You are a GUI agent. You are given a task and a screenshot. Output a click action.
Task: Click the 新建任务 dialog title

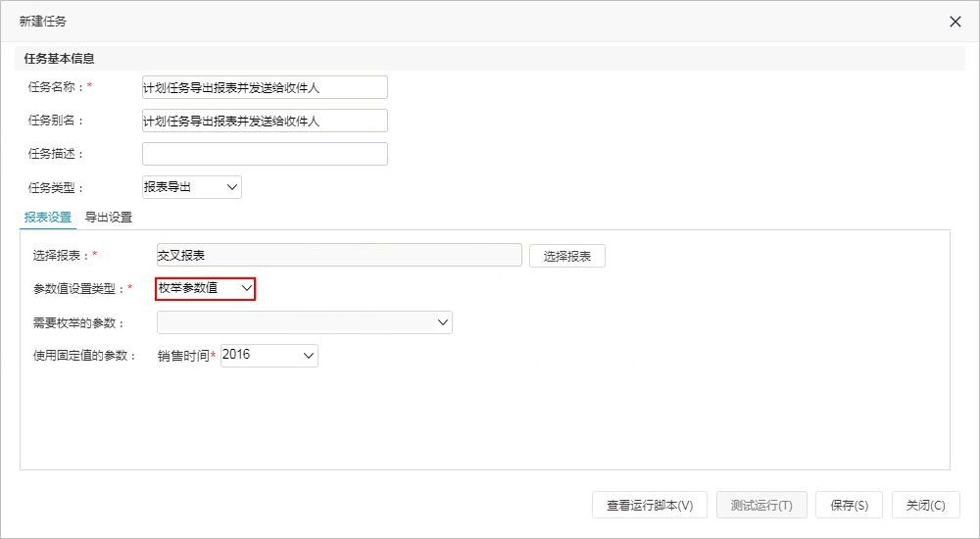pyautogui.click(x=43, y=22)
